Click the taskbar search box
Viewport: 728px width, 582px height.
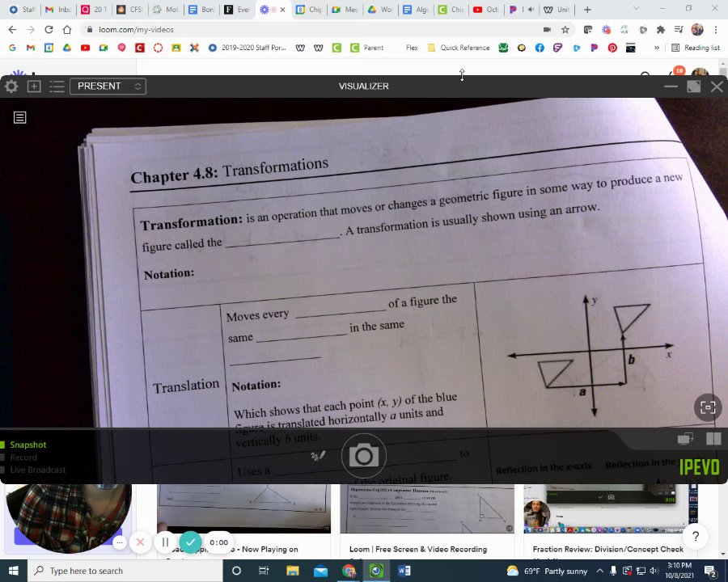click(125, 571)
